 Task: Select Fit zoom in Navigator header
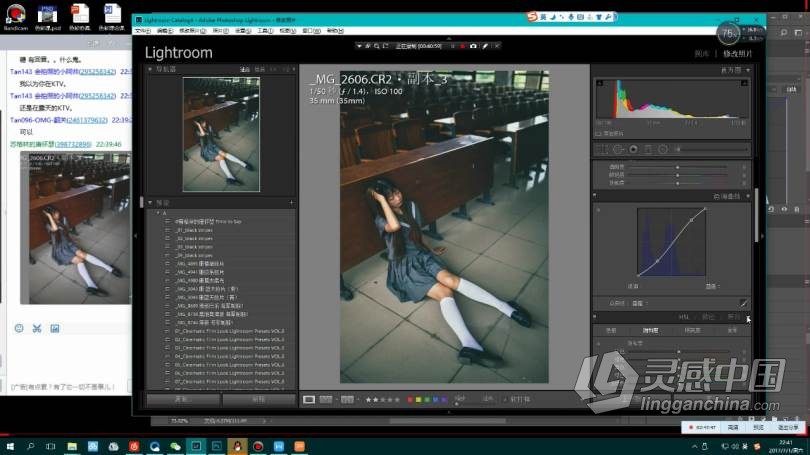[245, 69]
